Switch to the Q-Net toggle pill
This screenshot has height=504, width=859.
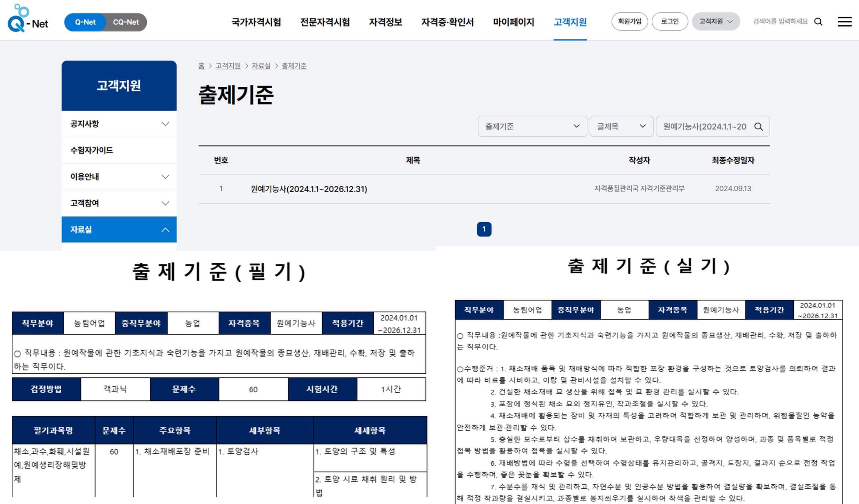click(x=85, y=22)
